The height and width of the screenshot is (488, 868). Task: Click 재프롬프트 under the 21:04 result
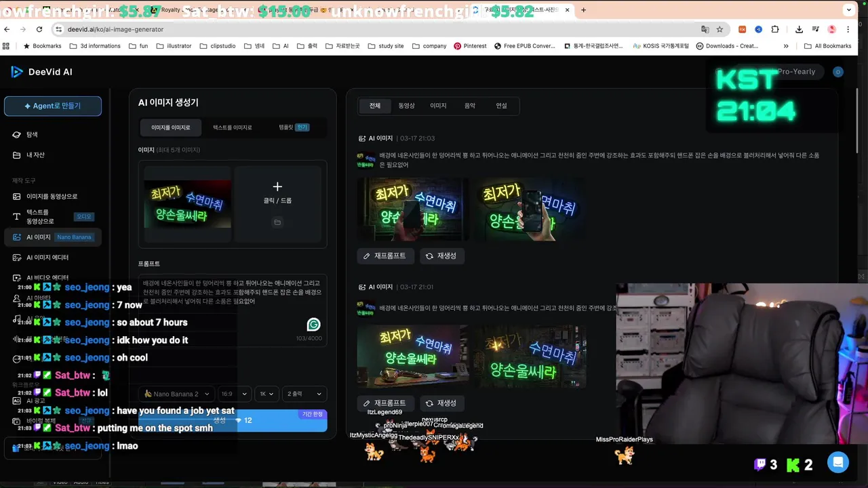coord(385,256)
